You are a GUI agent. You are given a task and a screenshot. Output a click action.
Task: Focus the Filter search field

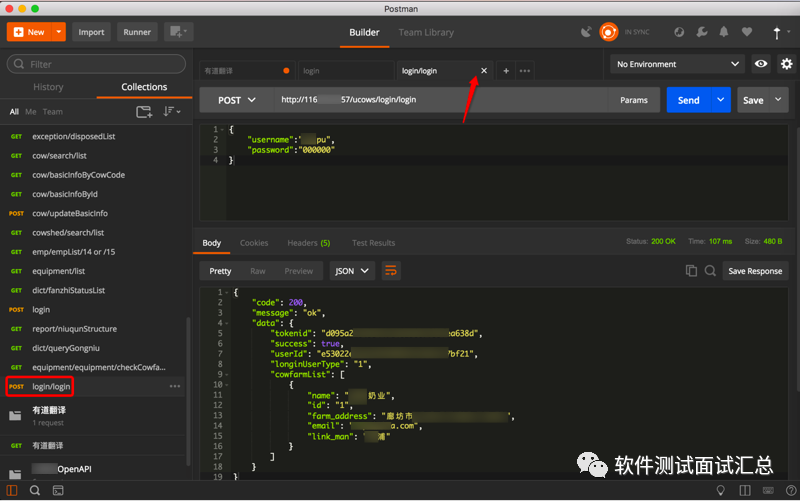(x=96, y=64)
